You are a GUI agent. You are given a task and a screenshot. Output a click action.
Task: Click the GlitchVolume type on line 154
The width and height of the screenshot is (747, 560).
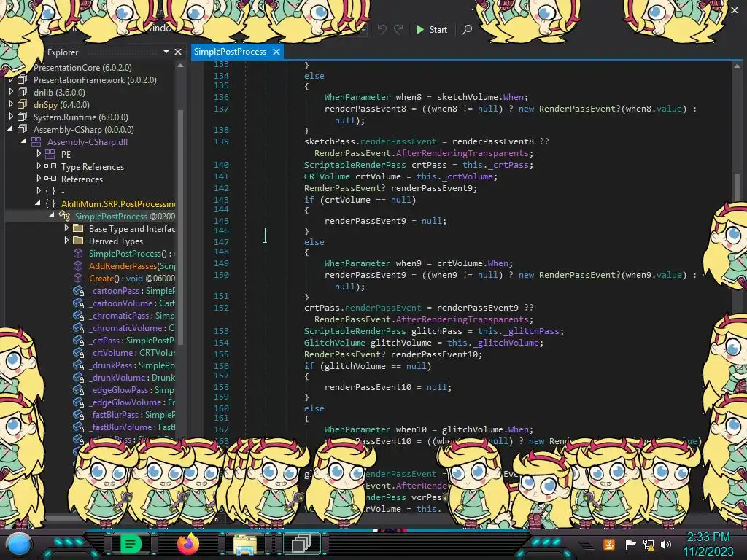click(x=334, y=343)
